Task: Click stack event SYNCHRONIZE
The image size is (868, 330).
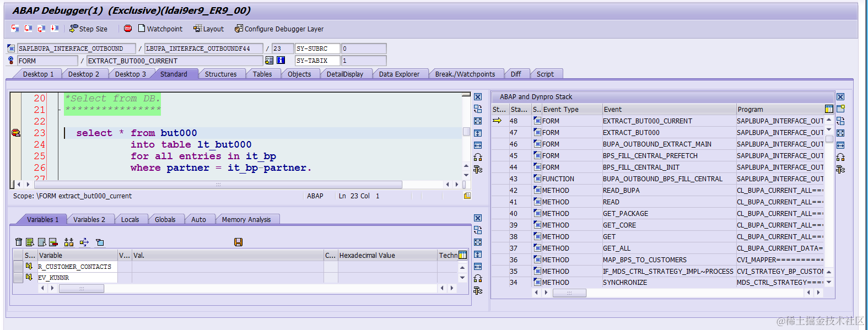Action: 624,282
